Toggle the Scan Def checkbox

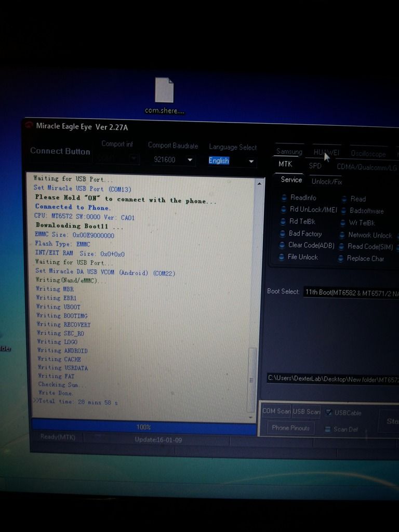point(327,429)
